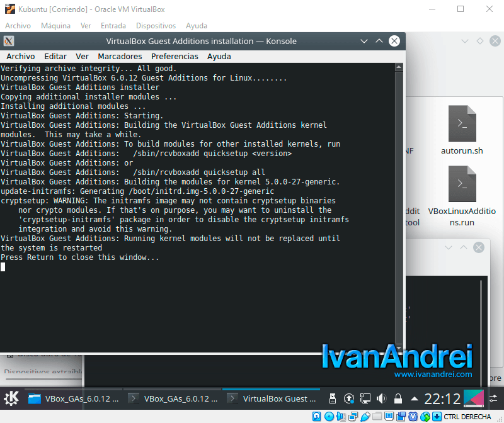Switch to second VBox_GAs_6.0.12 Konsole taskbar entry
This screenshot has height=423, width=504.
[x=173, y=398]
